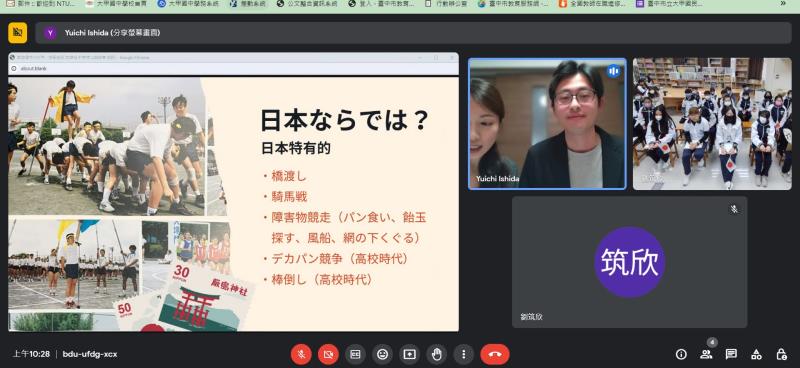
Task: Raise hand using the hand icon
Action: pos(436,354)
